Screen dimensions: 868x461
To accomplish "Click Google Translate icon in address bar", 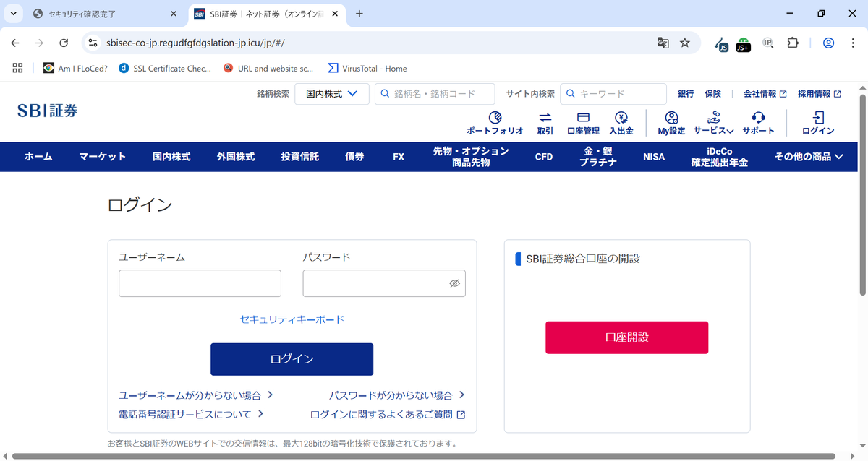I will coord(663,43).
